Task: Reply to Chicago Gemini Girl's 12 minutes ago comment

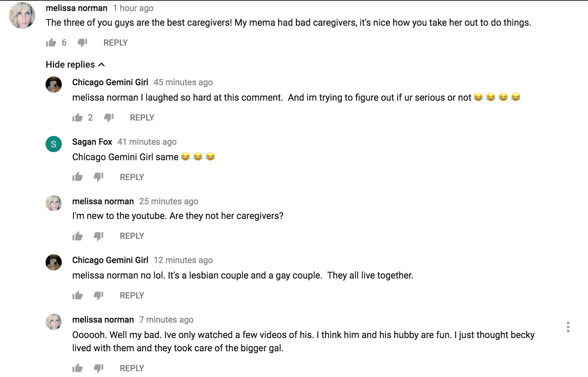Action: tap(132, 295)
